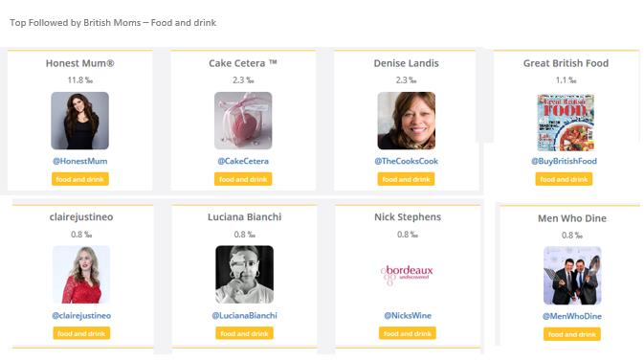The height and width of the screenshot is (361, 644).
Task: Select food and drink tag under Nick Stephens
Action: coord(408,333)
